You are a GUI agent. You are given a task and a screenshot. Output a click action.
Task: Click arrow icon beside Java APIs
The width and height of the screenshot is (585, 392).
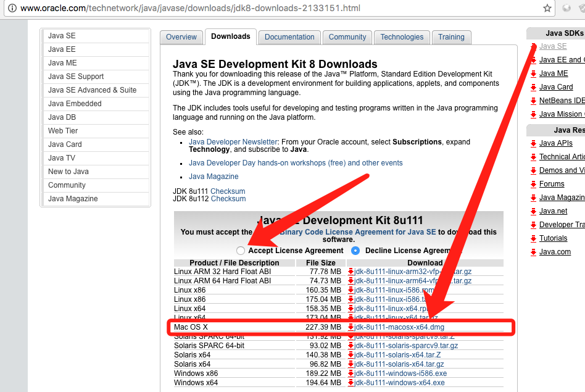(x=534, y=144)
